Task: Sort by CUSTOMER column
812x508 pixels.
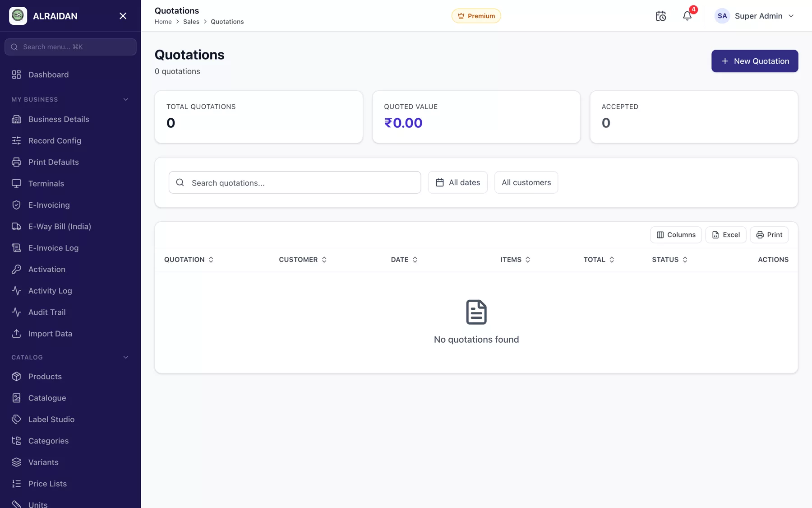Action: 303,260
